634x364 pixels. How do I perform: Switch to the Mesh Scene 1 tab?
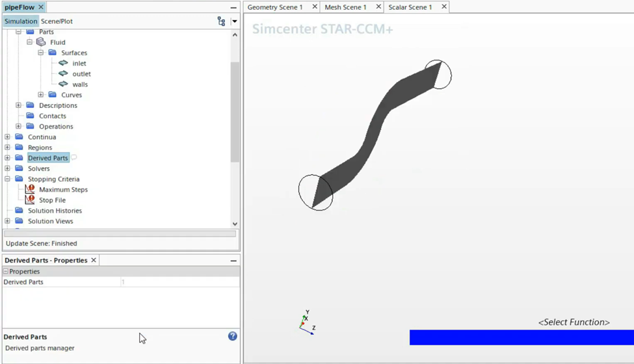point(345,7)
